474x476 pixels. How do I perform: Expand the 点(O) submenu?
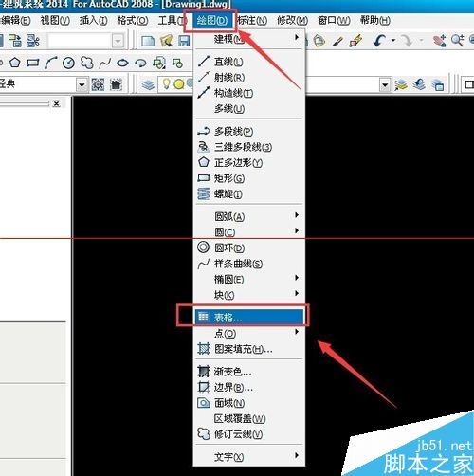tap(249, 333)
